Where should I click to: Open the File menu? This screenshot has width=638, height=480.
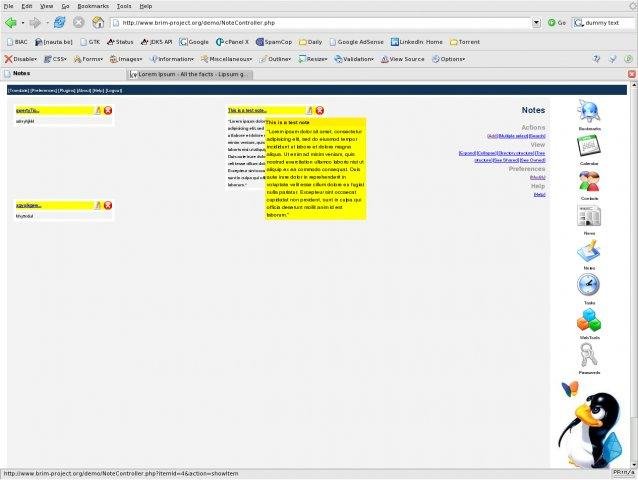coord(8,6)
